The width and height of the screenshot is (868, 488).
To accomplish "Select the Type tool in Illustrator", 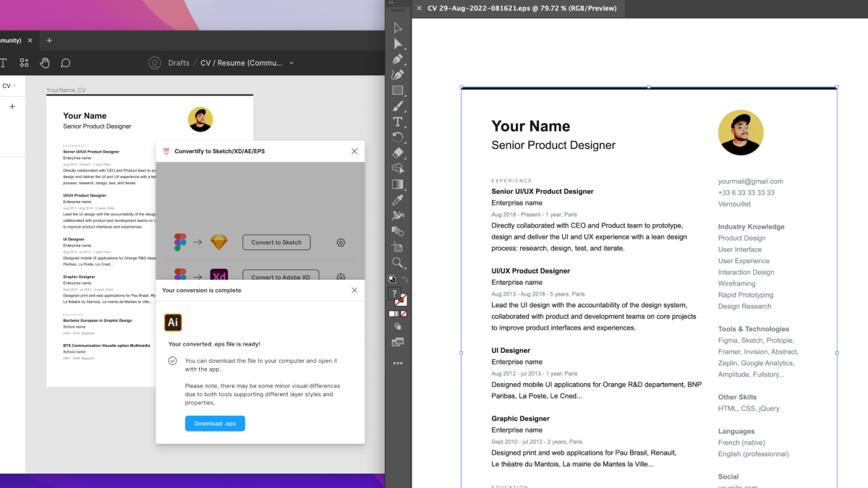I will point(398,121).
